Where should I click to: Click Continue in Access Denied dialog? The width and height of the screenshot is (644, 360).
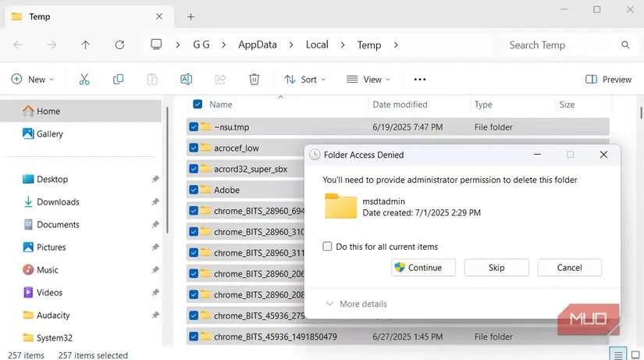[423, 268]
